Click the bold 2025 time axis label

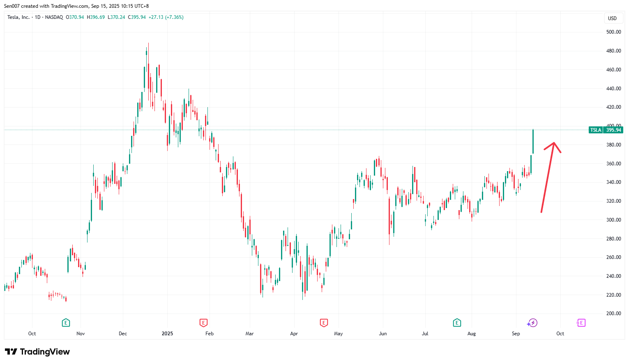[167, 334]
